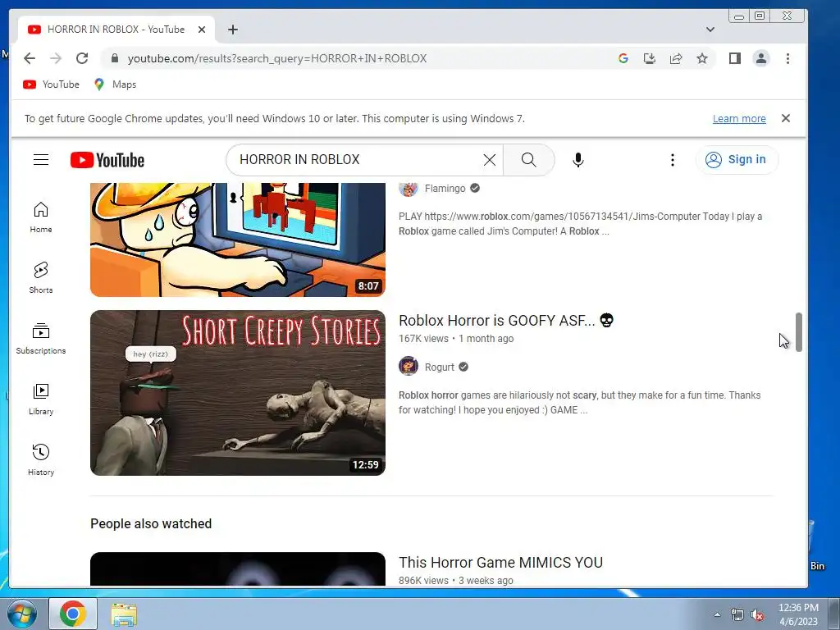Open Windows Explorer from taskbar

[124, 614]
